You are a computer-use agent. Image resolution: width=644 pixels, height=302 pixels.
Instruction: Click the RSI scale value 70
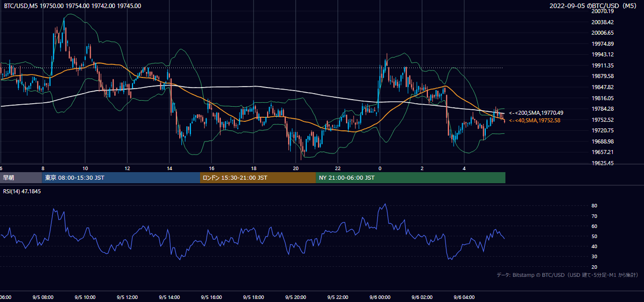595,216
